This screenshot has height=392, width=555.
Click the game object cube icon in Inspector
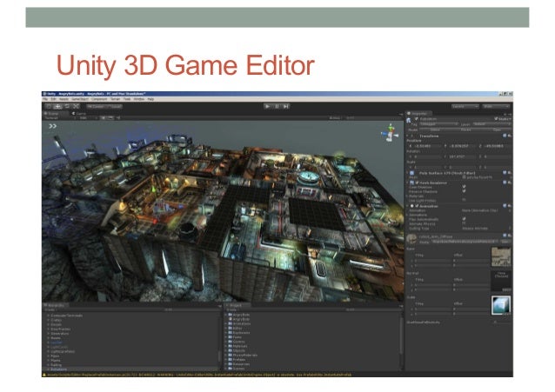(x=409, y=121)
